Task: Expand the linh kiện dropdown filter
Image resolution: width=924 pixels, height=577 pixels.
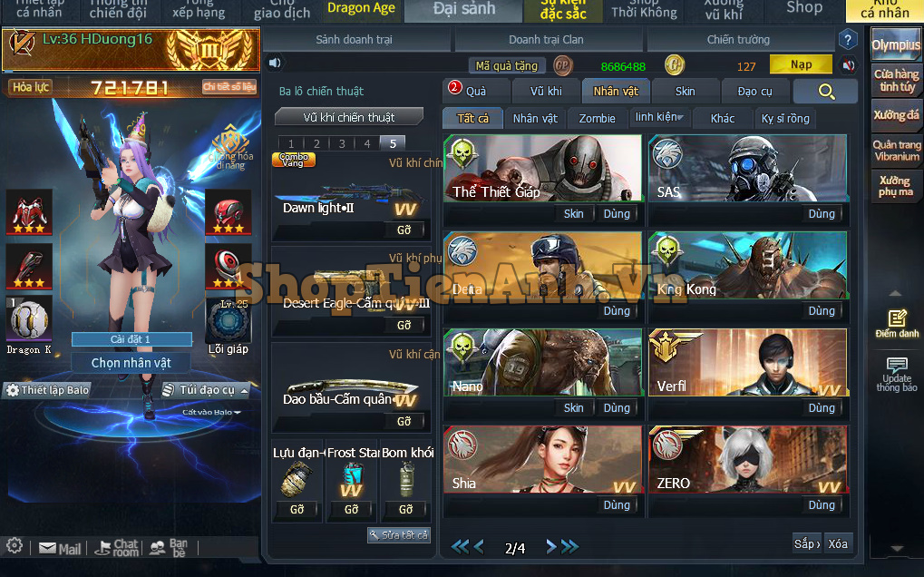Action: tap(659, 118)
